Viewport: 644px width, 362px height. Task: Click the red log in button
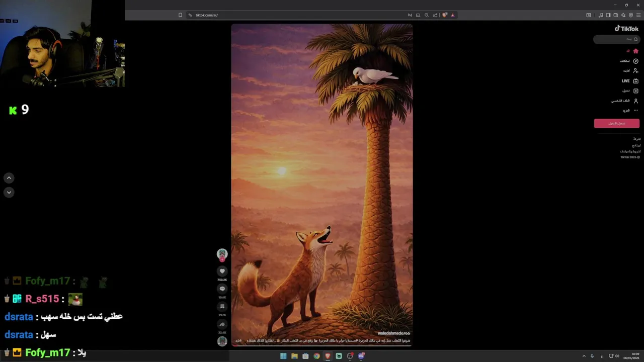coord(616,123)
